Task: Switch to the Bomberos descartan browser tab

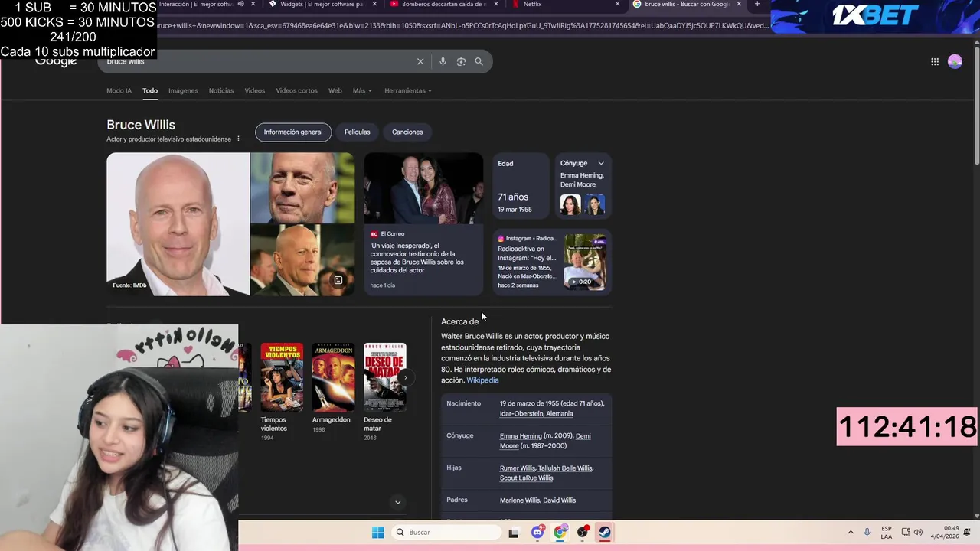Action: point(444,4)
